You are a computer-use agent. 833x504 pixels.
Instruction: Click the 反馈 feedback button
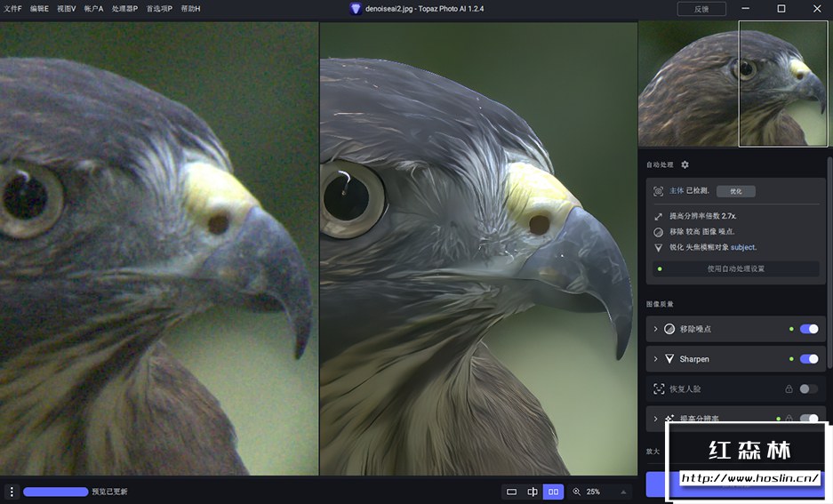pos(701,9)
